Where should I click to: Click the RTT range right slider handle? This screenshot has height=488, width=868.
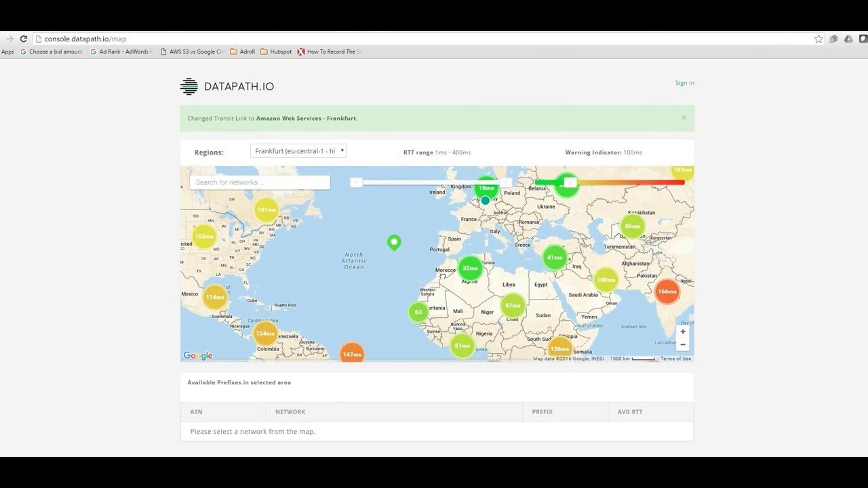point(506,182)
